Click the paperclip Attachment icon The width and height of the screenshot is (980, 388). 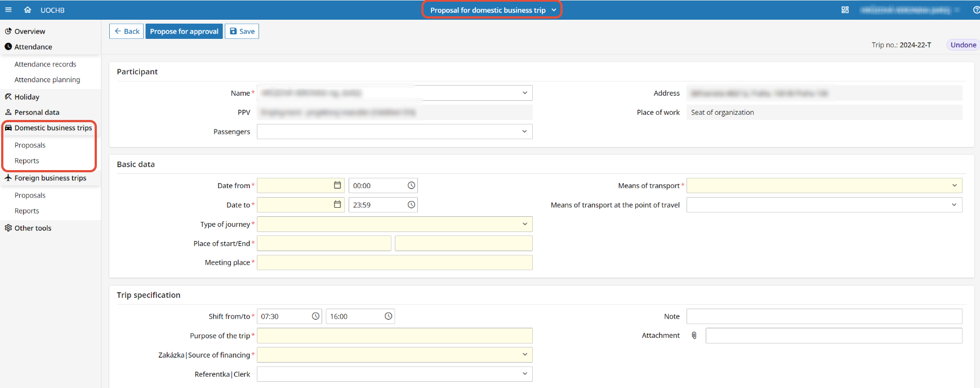pos(694,336)
